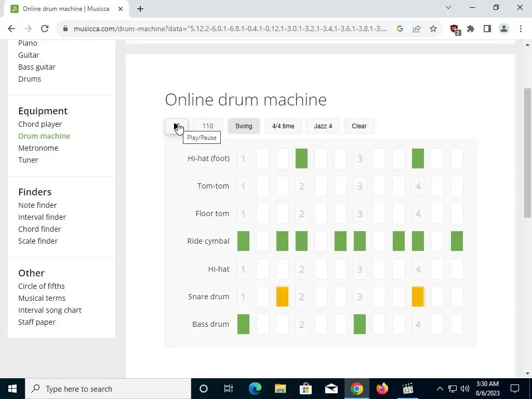Open the Staff paper link
The width and height of the screenshot is (532, 399).
pos(37,322)
